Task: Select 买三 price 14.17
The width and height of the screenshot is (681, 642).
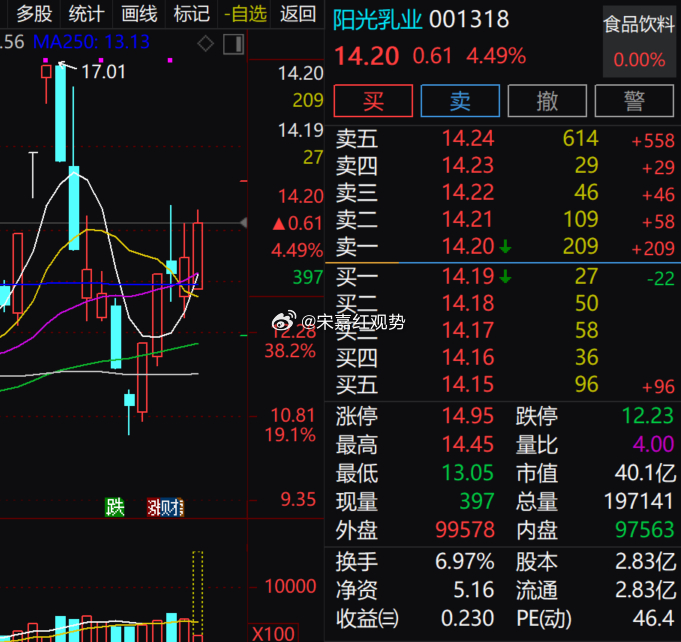Action: [x=468, y=330]
